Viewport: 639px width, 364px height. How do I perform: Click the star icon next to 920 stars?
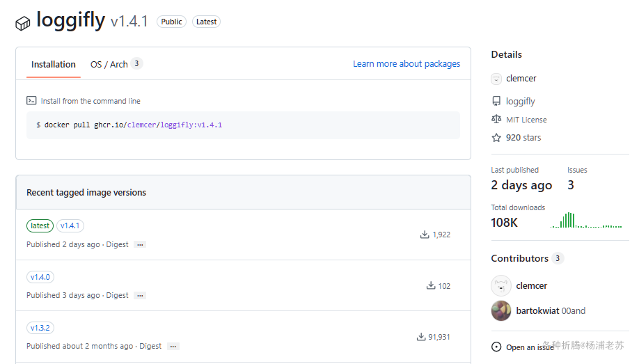(496, 138)
